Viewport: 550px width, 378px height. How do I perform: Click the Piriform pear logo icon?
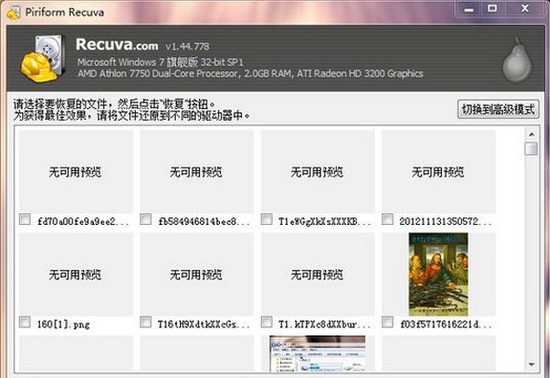tap(517, 60)
